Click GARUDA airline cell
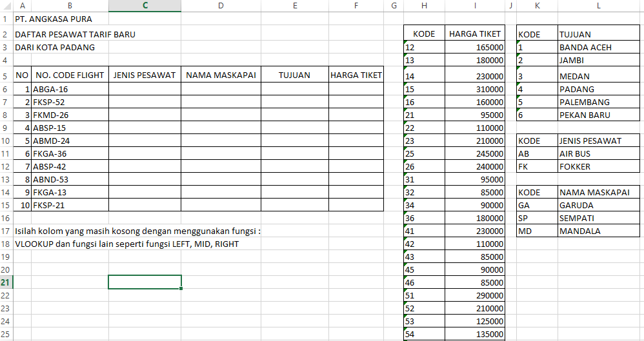Image resolution: width=644 pixels, height=341 pixels. 598,205
